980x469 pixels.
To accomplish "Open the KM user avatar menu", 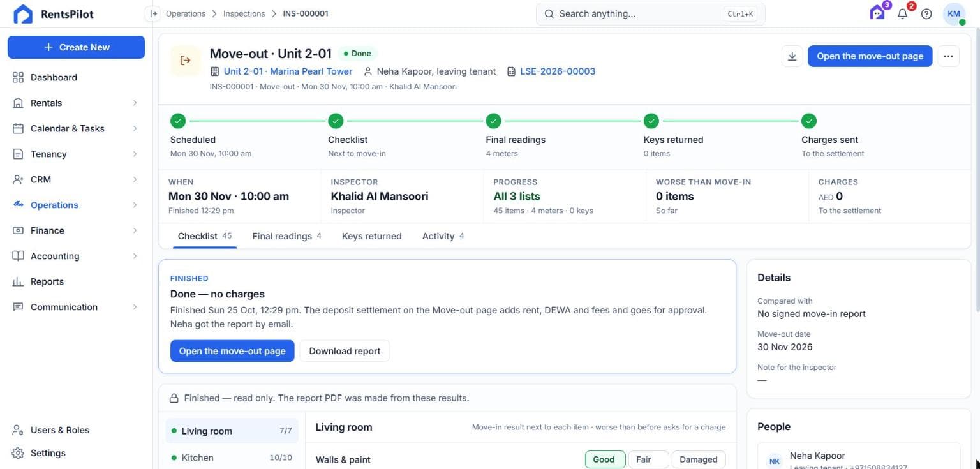I will click(954, 13).
